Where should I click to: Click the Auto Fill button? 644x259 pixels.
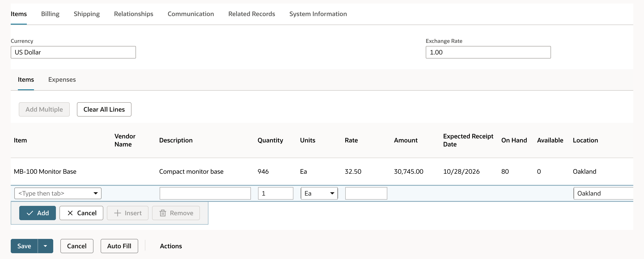[x=119, y=246]
